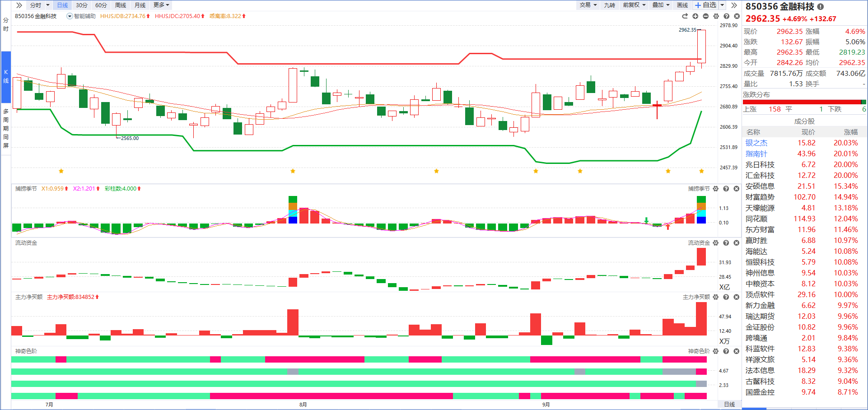Open help icon for 流动资金 indicator

click(x=726, y=243)
